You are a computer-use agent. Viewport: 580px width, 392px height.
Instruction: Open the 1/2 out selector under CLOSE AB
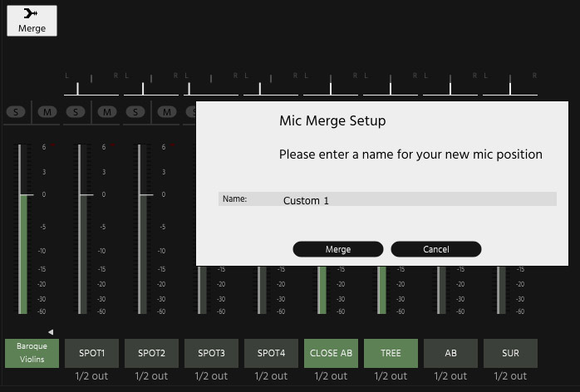coord(331,376)
